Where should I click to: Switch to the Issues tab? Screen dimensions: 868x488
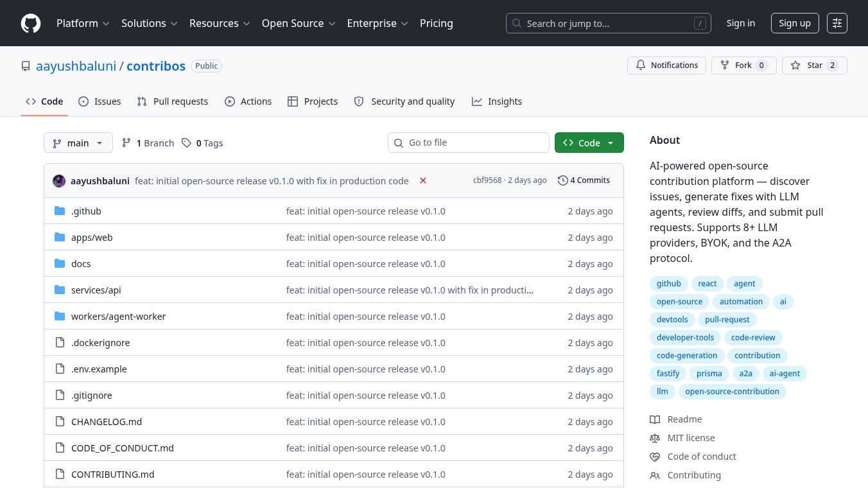tap(100, 101)
